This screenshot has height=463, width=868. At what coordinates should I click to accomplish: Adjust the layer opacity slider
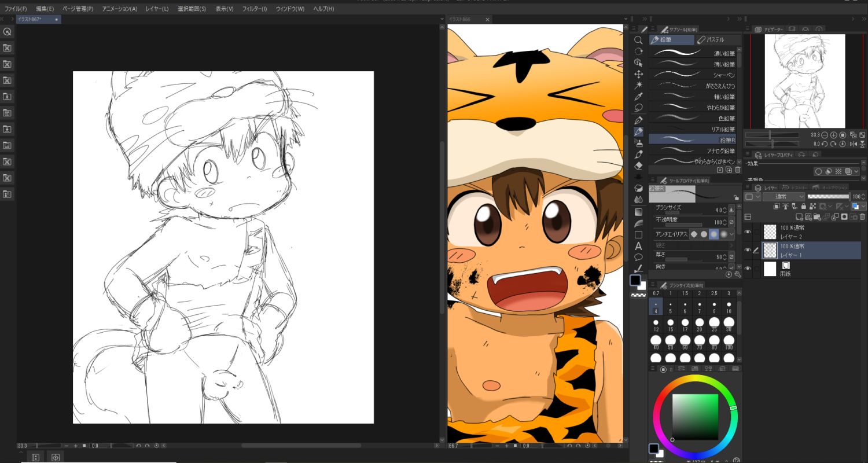click(829, 197)
